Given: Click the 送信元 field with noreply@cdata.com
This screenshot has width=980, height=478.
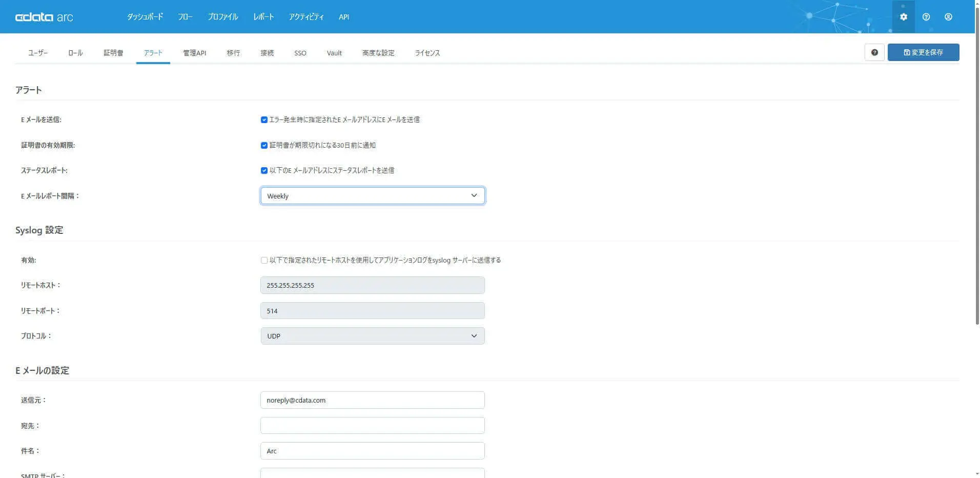Looking at the screenshot, I should pos(373,400).
